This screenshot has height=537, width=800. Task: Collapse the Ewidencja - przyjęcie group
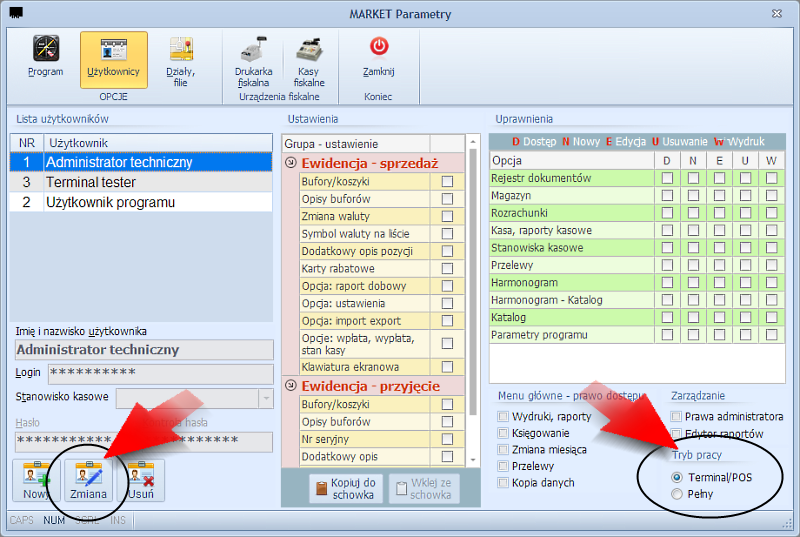[291, 386]
